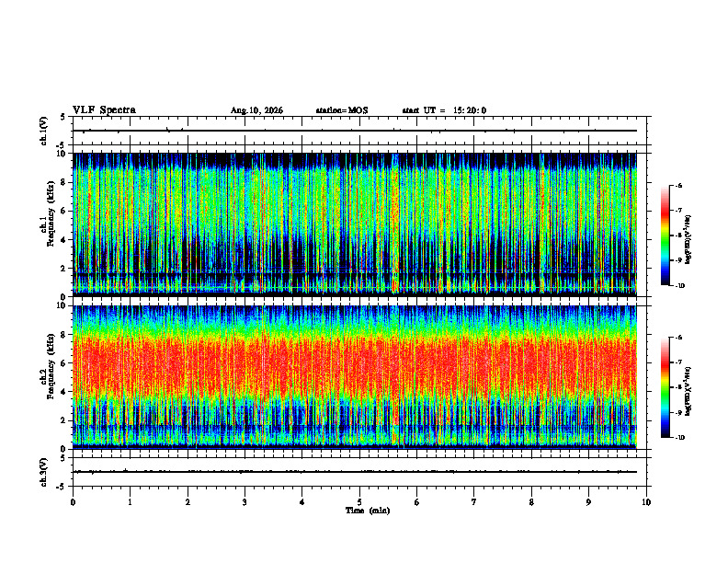This screenshot has width=728, height=563.
Task: Click the station=MOS label
Action: coord(342,110)
